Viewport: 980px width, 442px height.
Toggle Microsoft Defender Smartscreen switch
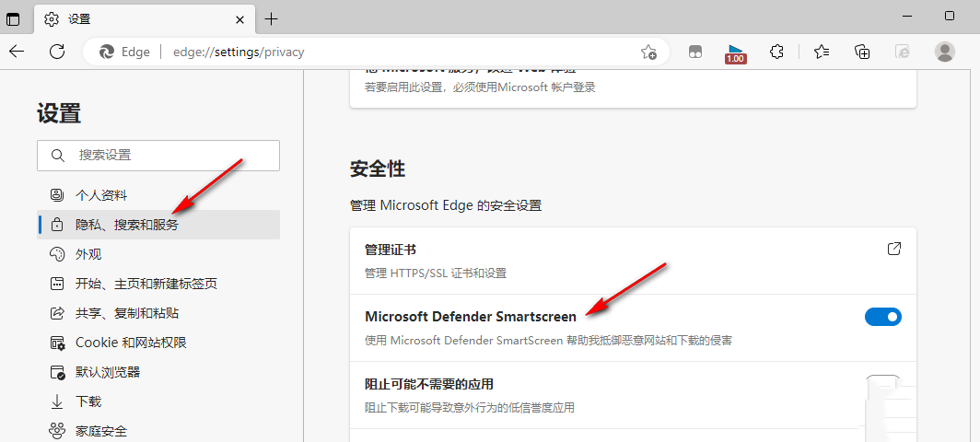[882, 317]
